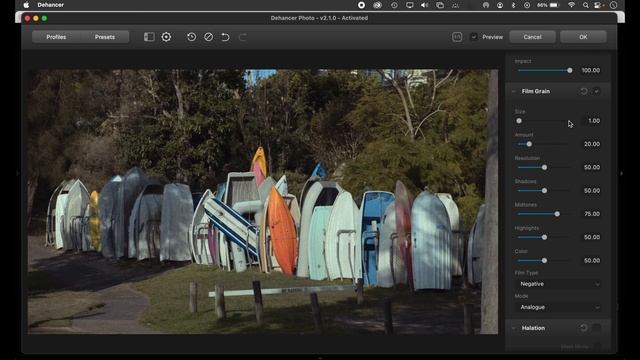
Task: Edit the Resolution value field
Action: click(x=592, y=167)
